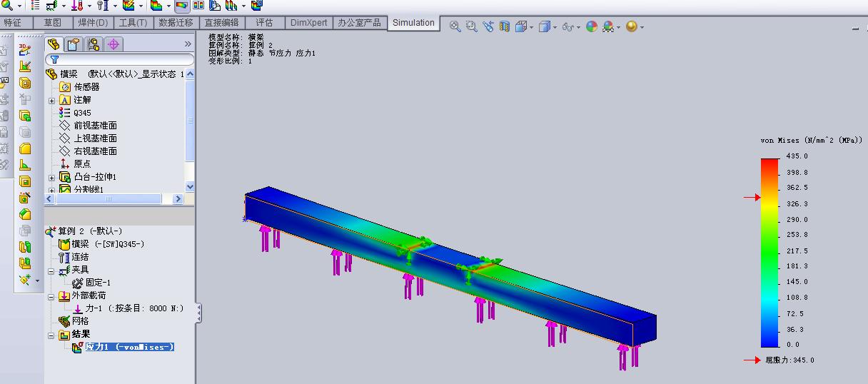Select the 网格 mesh item
Image resolution: width=868 pixels, height=384 pixels.
pos(74,322)
